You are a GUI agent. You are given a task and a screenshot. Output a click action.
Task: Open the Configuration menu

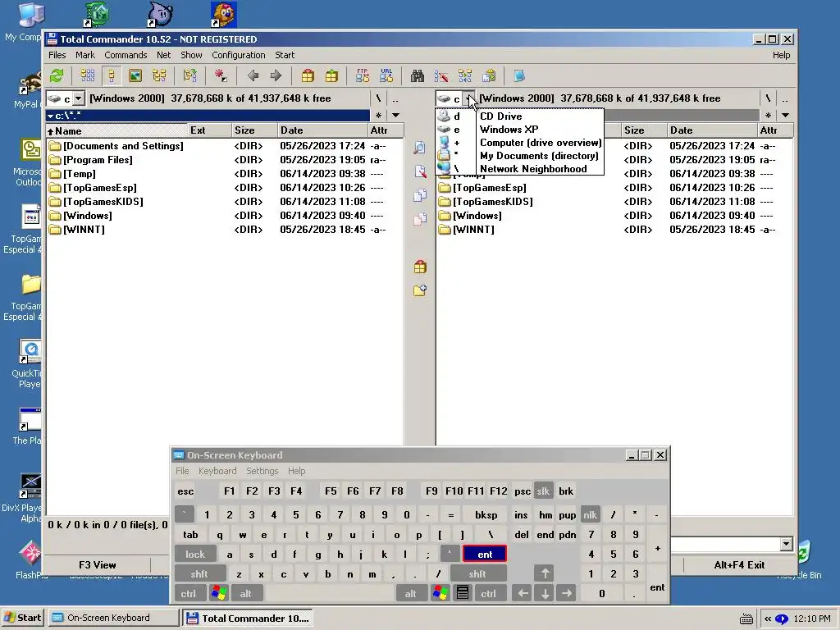239,55
